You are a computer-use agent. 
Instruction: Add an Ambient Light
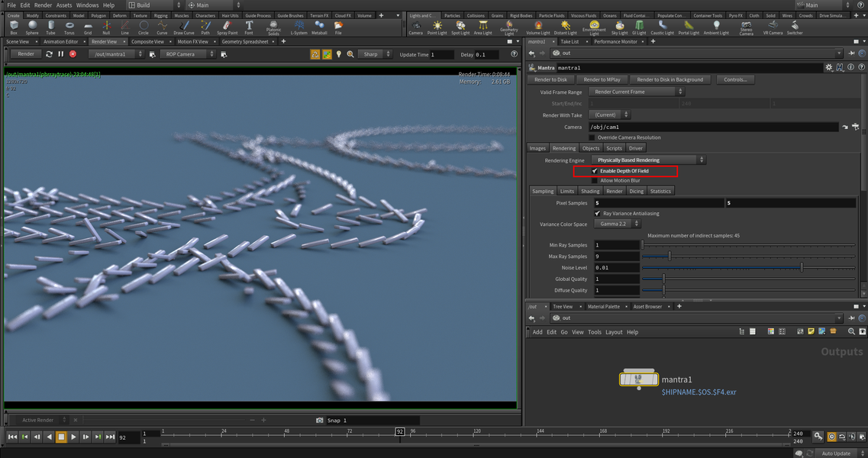(x=716, y=27)
